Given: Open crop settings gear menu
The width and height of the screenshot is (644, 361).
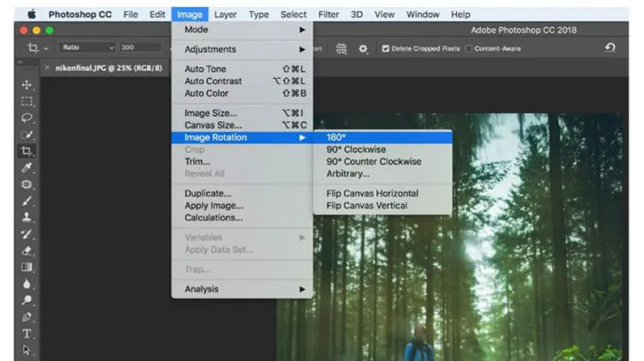Looking at the screenshot, I should pos(363,49).
